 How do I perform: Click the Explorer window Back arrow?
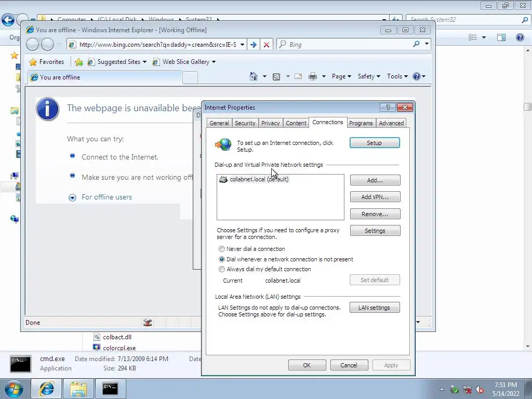8,20
